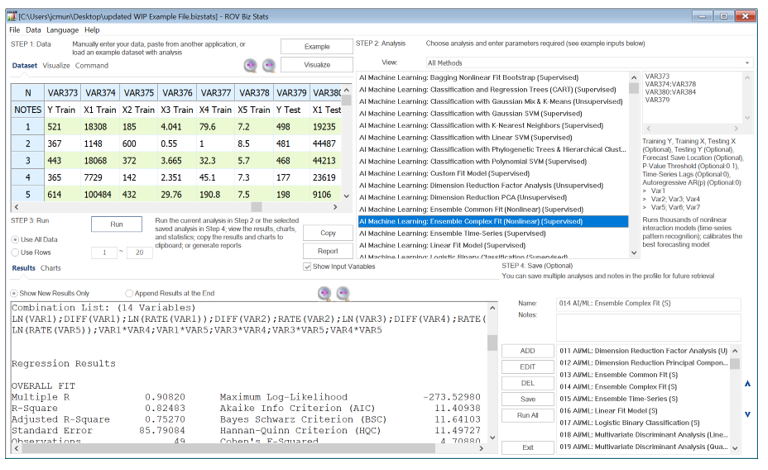Viewport: 768px width, 470px height.
Task: Click the results pane scroll up arrow
Action: (492, 308)
